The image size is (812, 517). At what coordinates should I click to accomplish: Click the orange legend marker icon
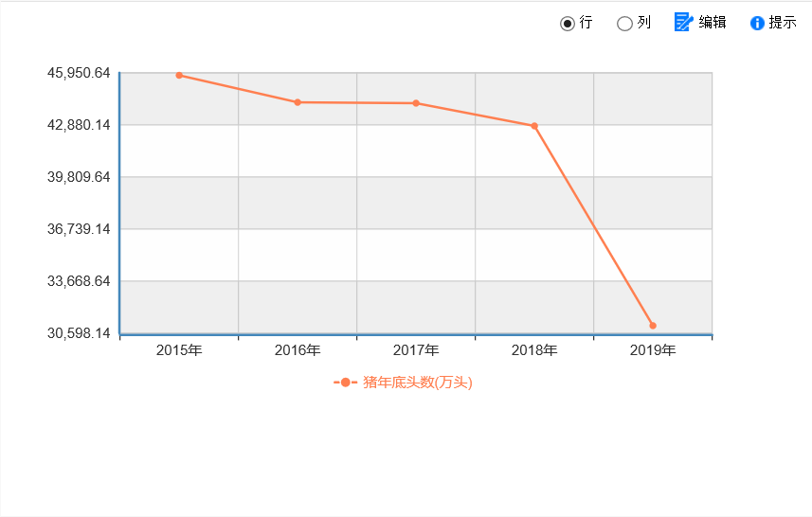click(x=346, y=383)
